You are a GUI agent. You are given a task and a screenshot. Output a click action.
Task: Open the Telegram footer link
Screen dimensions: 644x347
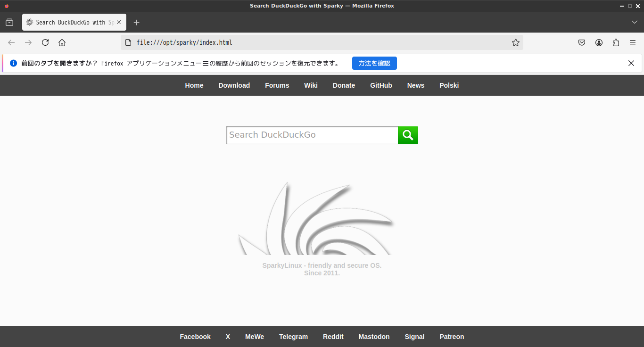(x=293, y=337)
